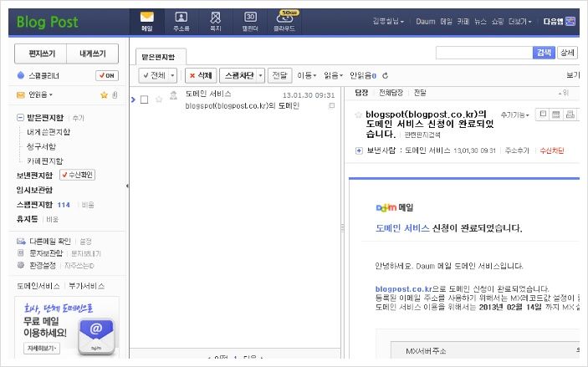Tick the checkbox for 도메인 서비스 message
This screenshot has height=367, width=588.
(145, 99)
